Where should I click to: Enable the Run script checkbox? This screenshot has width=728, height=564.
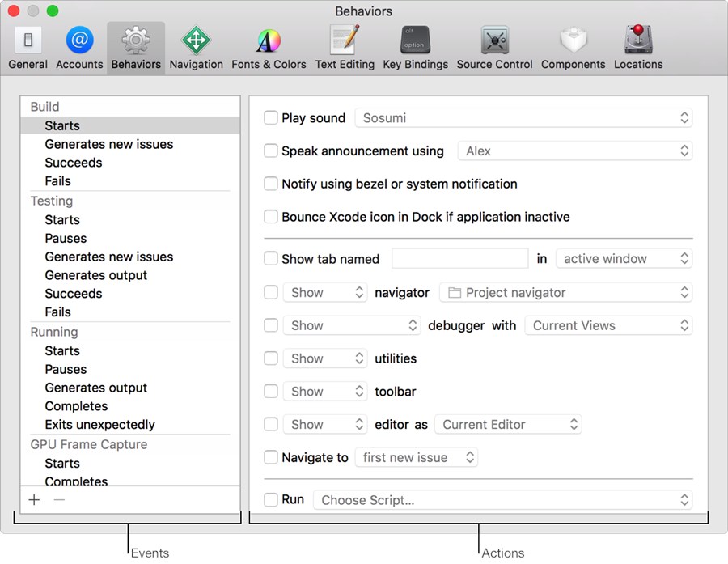[271, 499]
